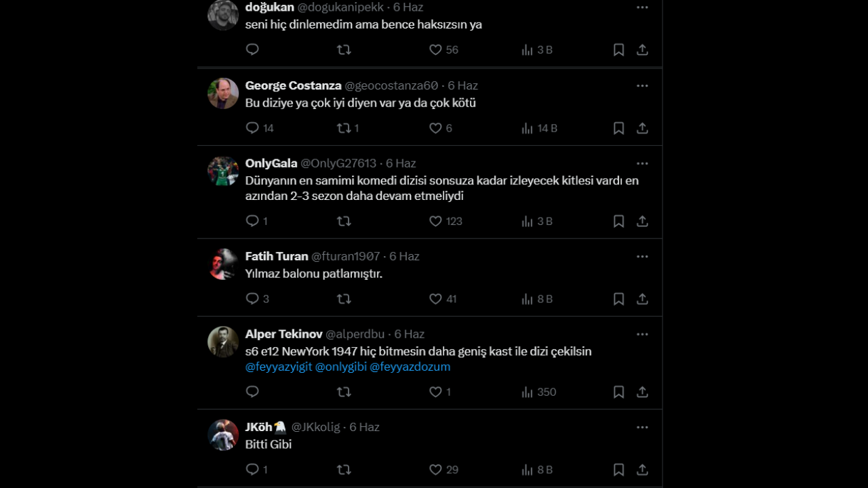Share Alper Tekinov's tweet
The image size is (868, 488).
coord(642,392)
